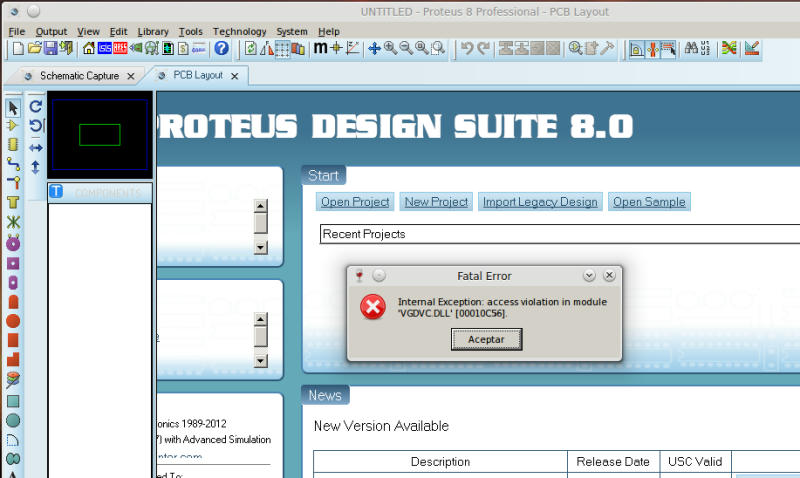
Task: Click the Description column header
Action: point(440,462)
